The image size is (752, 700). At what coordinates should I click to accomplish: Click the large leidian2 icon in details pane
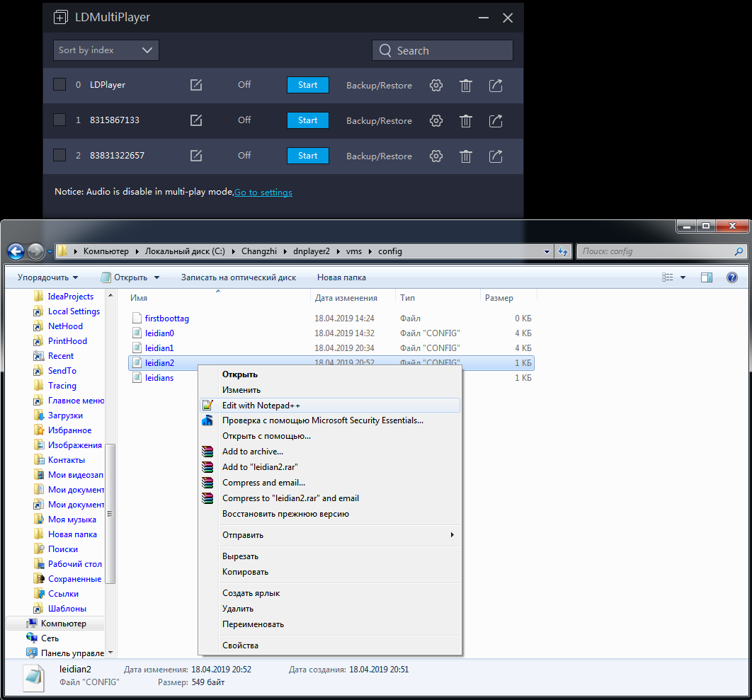34,677
